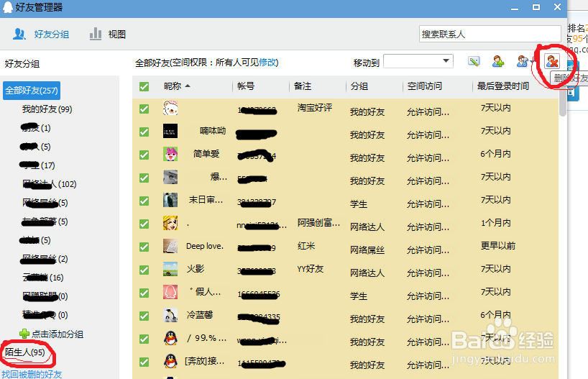Uncheck the checkbox for 冷蓝磬
The height and width of the screenshot is (379, 588).
point(144,316)
